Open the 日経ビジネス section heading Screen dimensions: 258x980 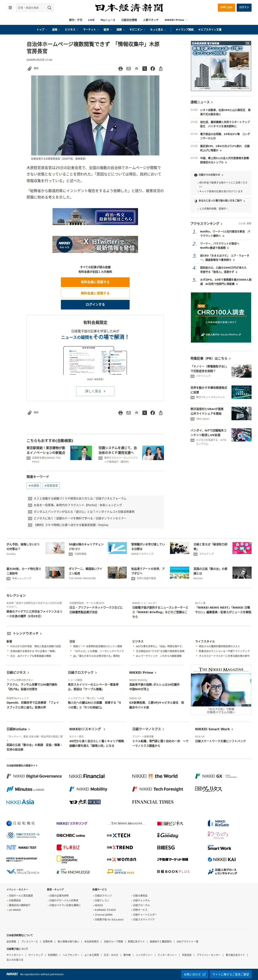(x=17, y=673)
